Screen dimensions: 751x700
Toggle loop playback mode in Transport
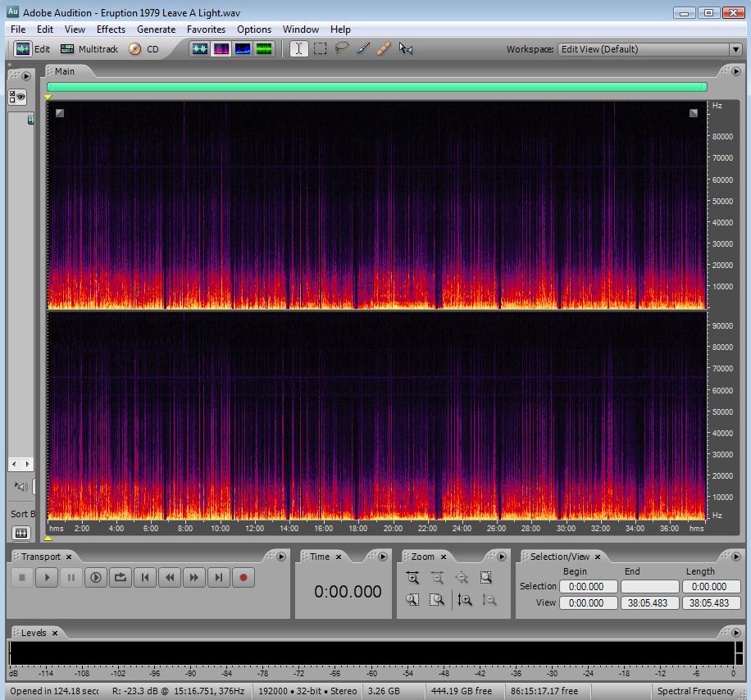click(x=121, y=578)
